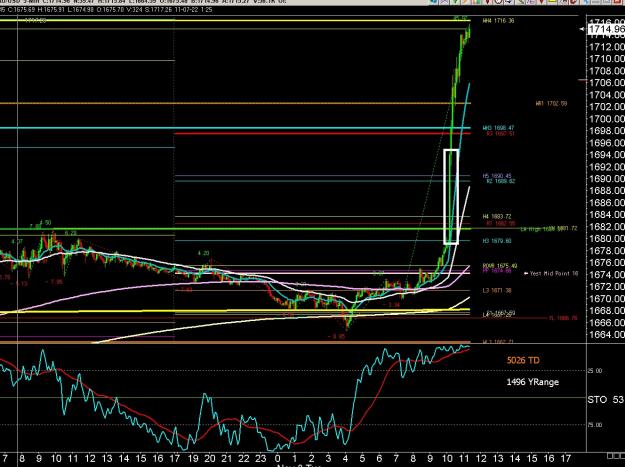Click the H5 1690.45 pivot label

point(497,176)
